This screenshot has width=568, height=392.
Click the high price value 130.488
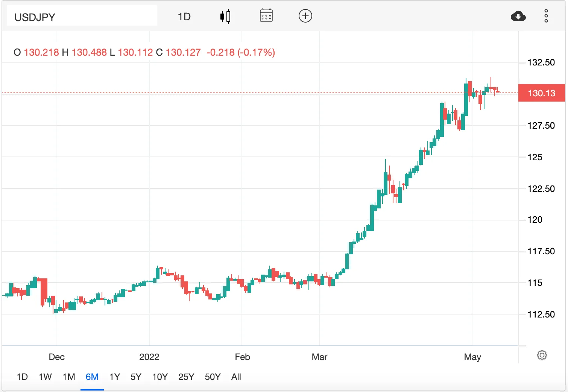[x=90, y=52]
